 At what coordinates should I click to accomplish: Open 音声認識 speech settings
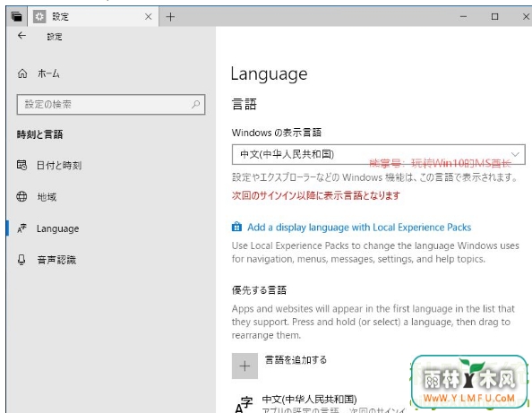point(56,260)
